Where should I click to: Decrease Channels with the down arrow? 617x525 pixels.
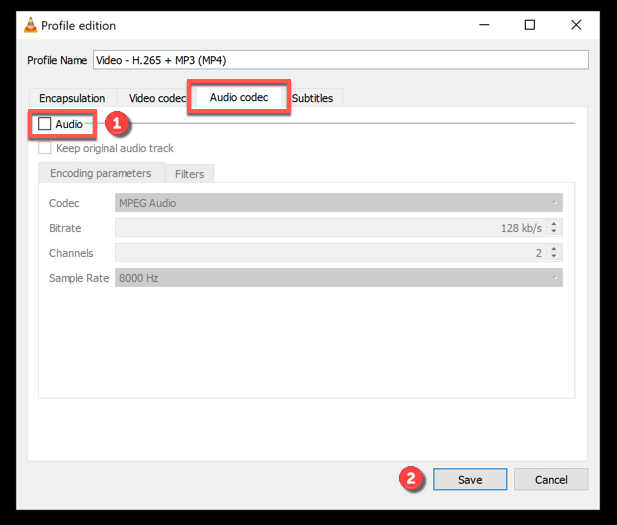point(554,256)
